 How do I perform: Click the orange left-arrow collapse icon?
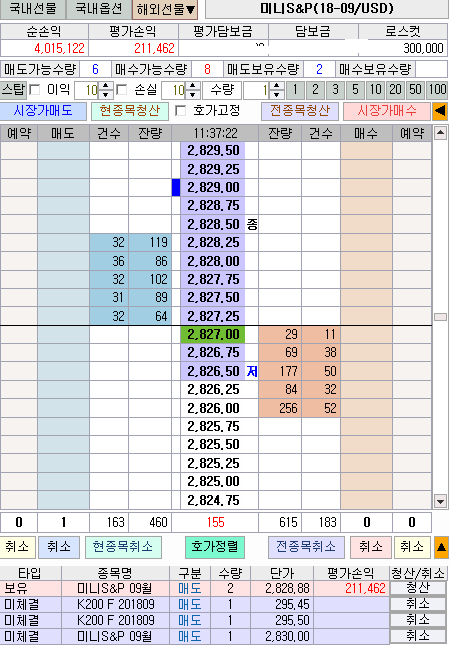(440, 111)
